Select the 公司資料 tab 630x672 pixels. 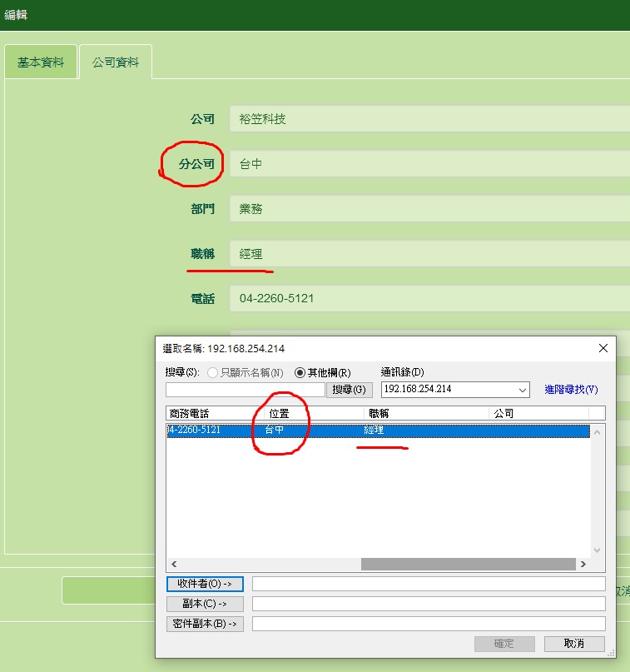pyautogui.click(x=116, y=62)
